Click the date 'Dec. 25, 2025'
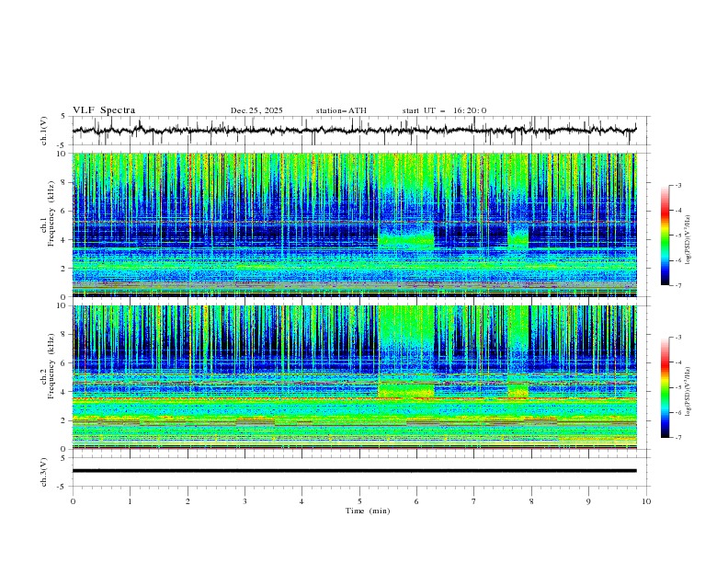728x563 pixels. point(256,110)
